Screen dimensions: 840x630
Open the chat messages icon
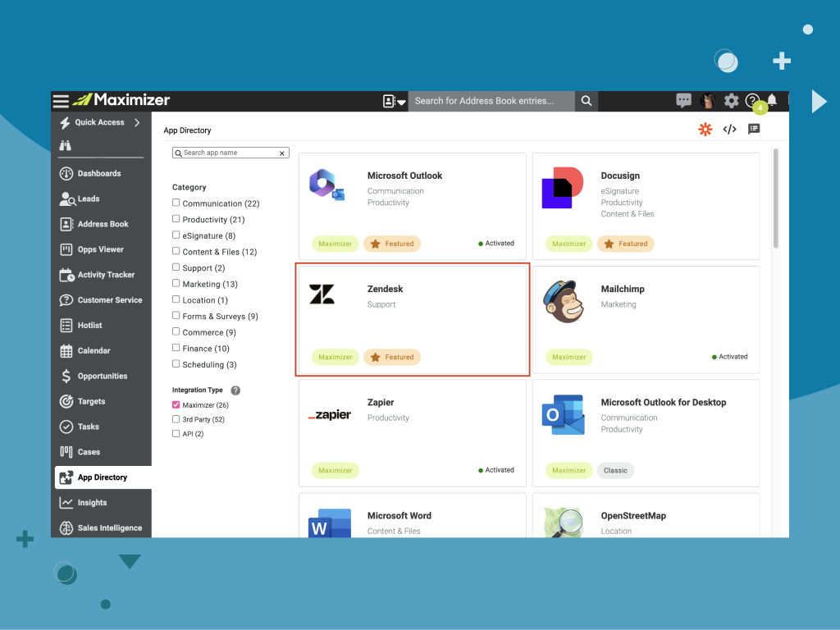pos(683,100)
